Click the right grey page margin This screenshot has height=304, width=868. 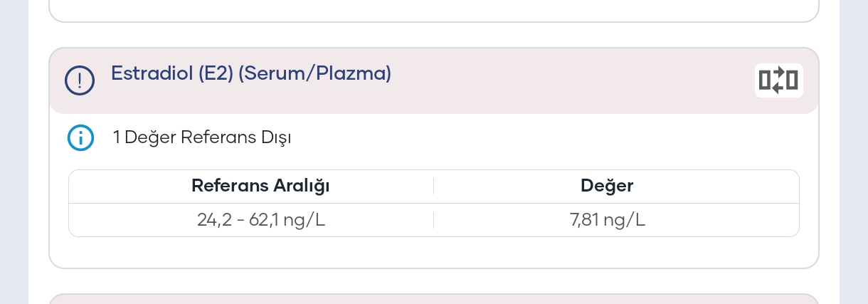pos(854,152)
